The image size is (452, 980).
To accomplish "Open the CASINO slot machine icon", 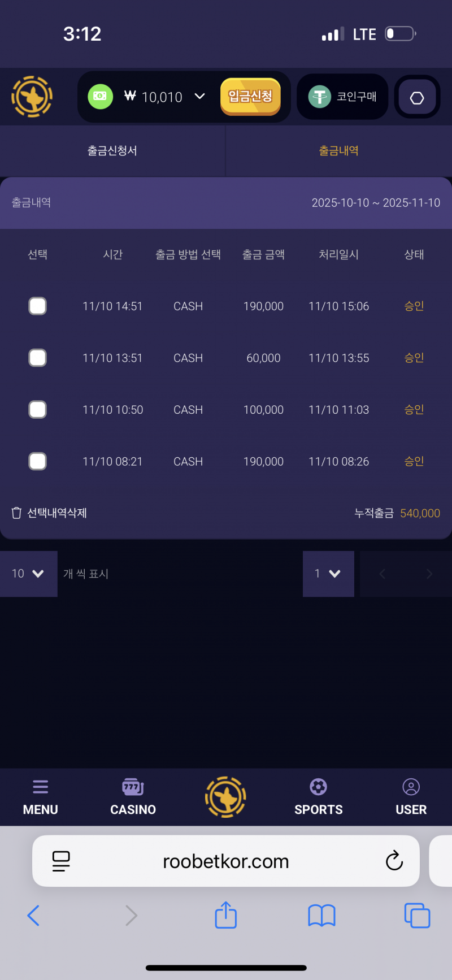I will pyautogui.click(x=133, y=787).
